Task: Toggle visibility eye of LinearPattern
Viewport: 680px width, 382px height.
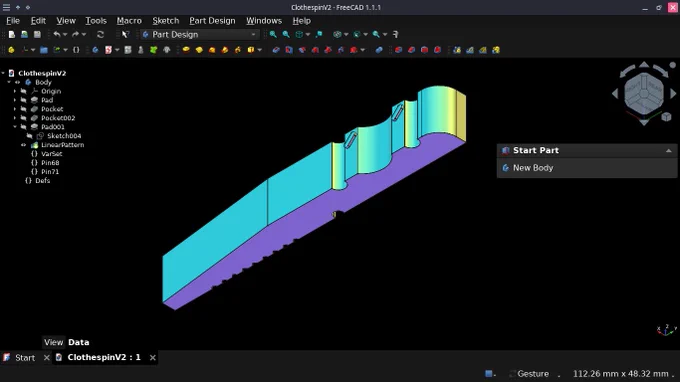Action: pos(23,145)
